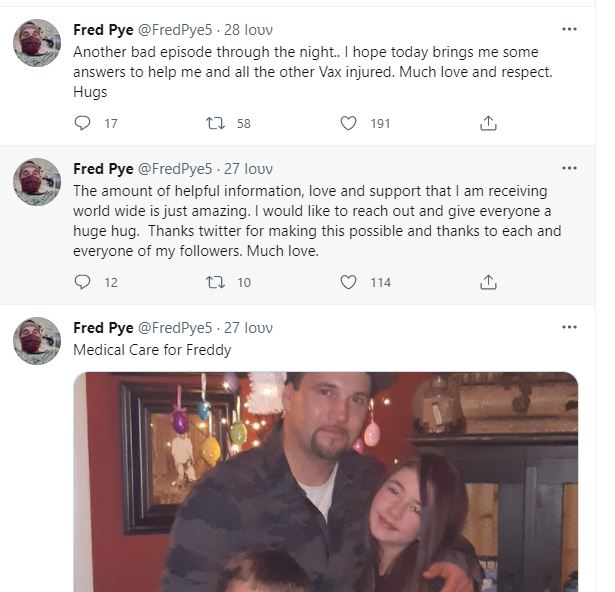This screenshot has height=592, width=615.
Task: Reply to the tweet with 12 replies
Action: pos(83,282)
